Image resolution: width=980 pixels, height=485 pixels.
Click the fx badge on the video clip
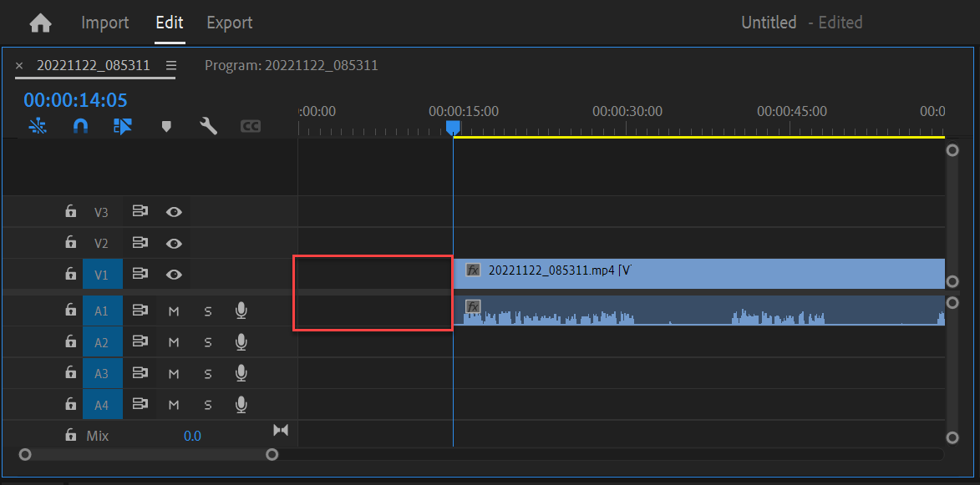pyautogui.click(x=474, y=270)
